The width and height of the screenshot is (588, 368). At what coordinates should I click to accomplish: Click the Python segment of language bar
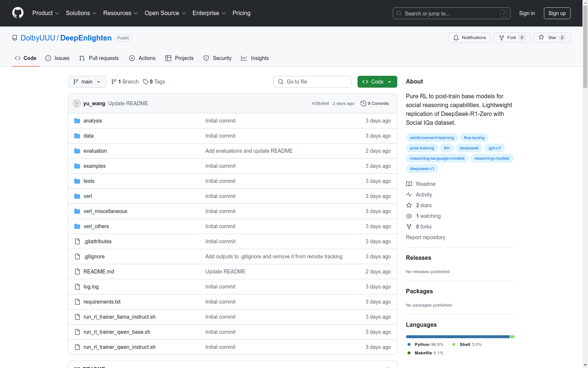tap(458, 337)
